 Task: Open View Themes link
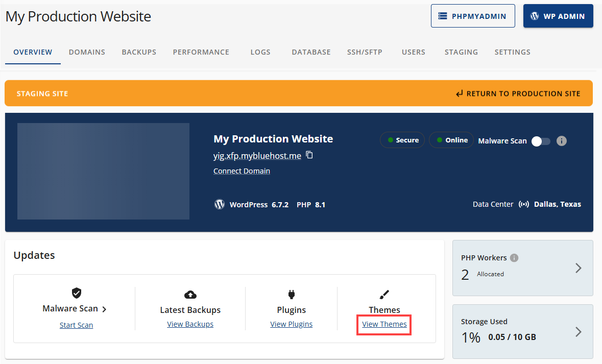(x=383, y=324)
